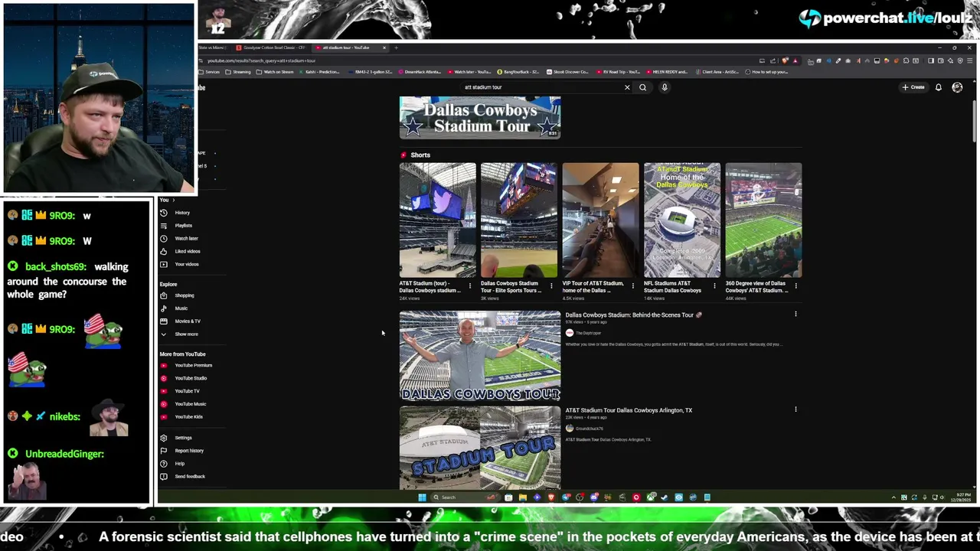The width and height of the screenshot is (980, 551).
Task: Open YouTube Settings
Action: click(176, 438)
